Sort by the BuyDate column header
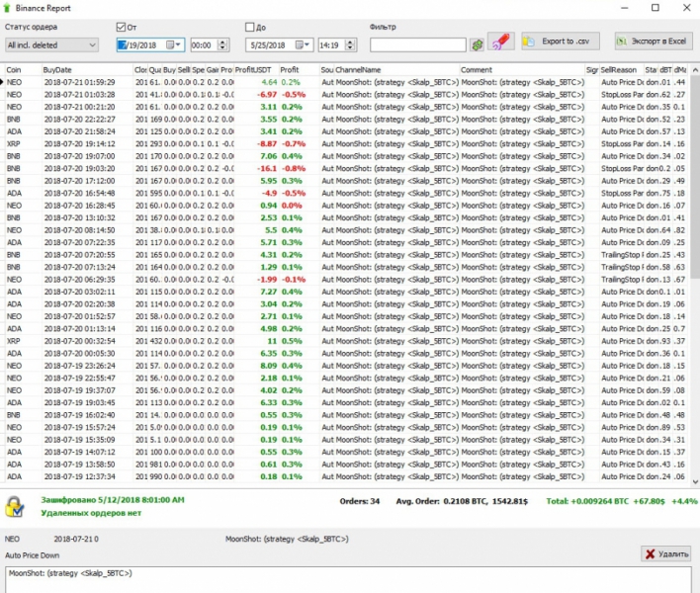The image size is (700, 593). pyautogui.click(x=87, y=70)
